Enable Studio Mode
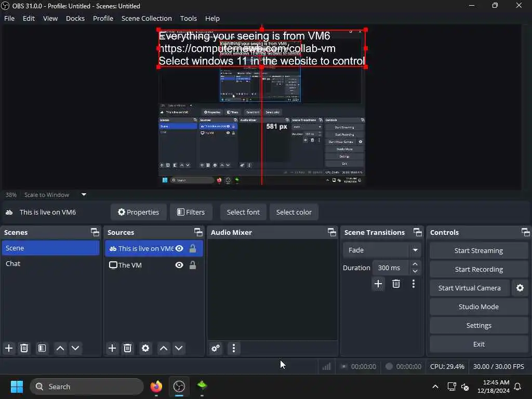Image resolution: width=532 pixels, height=399 pixels. 478,307
